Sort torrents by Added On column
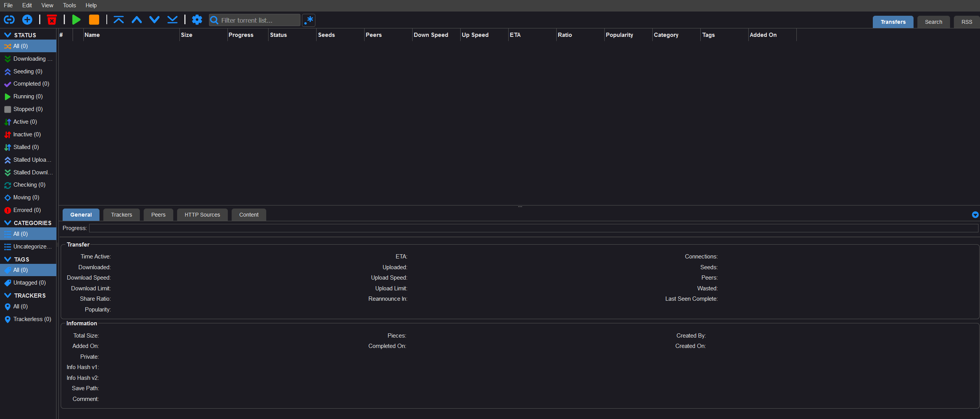The image size is (980, 419). click(x=773, y=35)
